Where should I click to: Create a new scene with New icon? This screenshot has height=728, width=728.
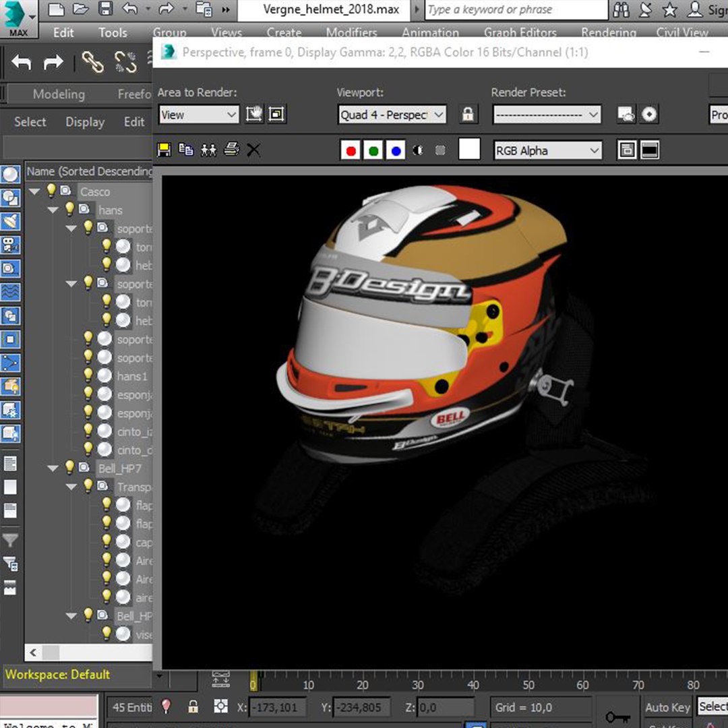click(56, 9)
